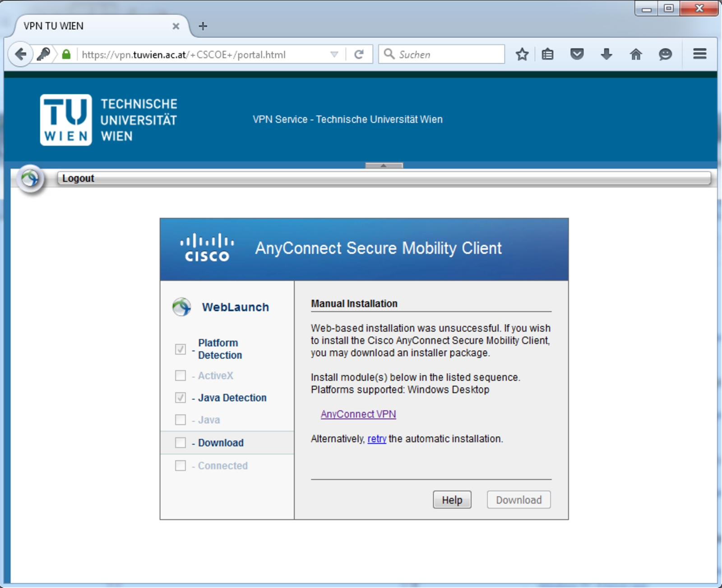
Task: Click the VPN Service - Technische Universität Wien text
Action: pyautogui.click(x=347, y=120)
